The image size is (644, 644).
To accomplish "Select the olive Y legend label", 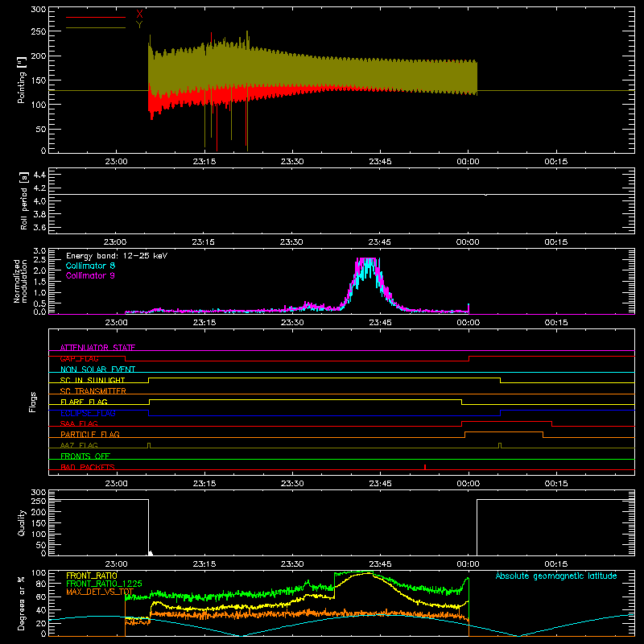I will [x=139, y=25].
